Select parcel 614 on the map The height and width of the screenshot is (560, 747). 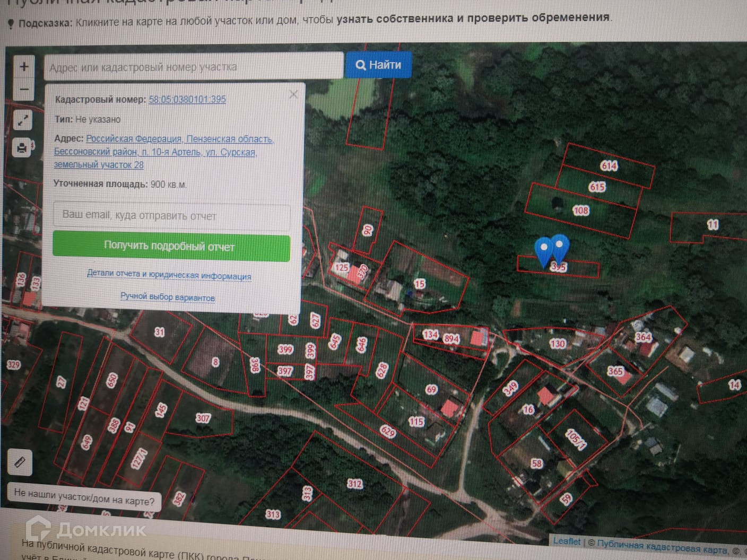point(609,166)
